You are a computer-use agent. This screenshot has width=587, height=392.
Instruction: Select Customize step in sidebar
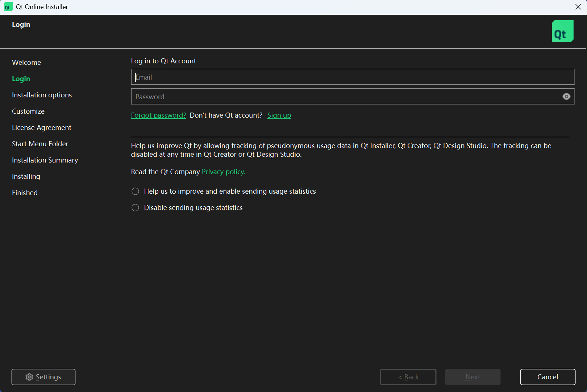click(28, 111)
